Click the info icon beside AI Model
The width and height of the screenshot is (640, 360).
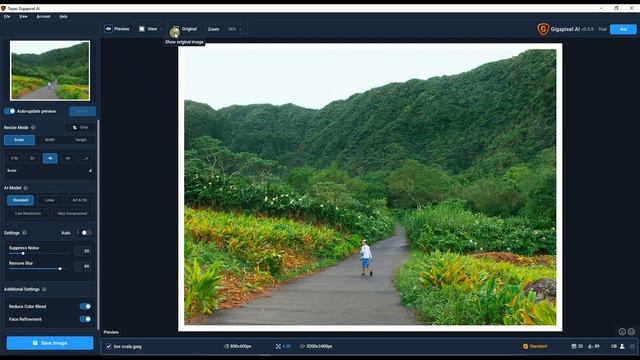(x=26, y=188)
